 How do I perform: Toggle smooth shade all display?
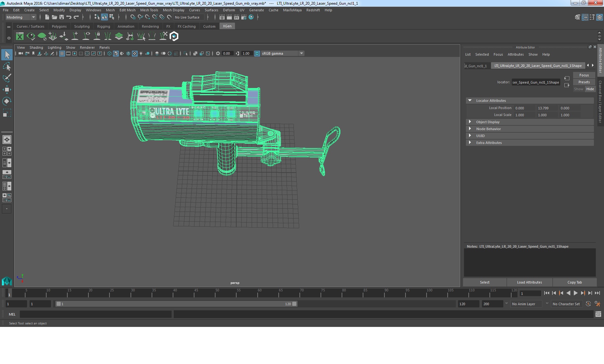point(116,53)
